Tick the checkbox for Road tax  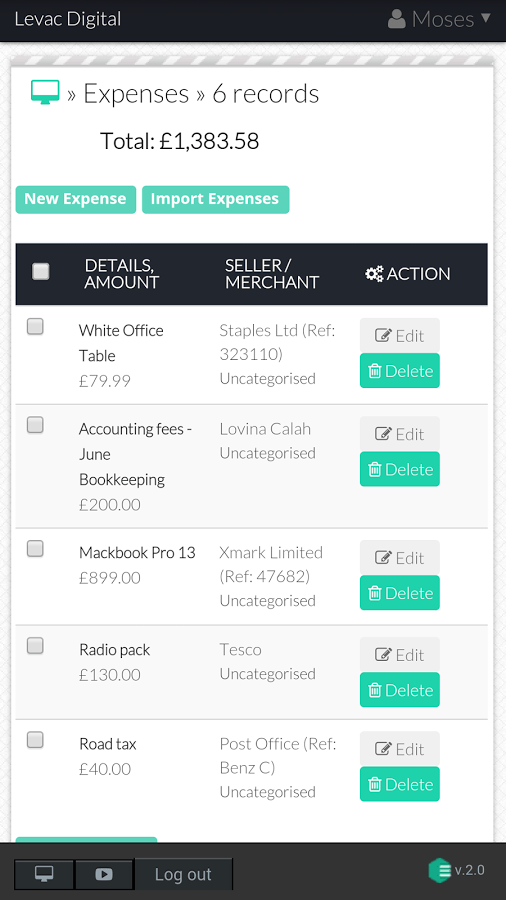click(36, 740)
